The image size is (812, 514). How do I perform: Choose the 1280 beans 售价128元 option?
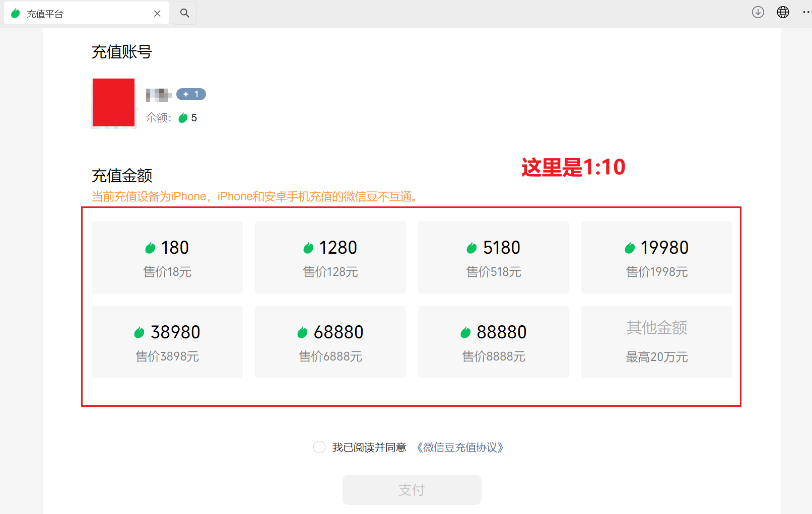[x=330, y=257]
